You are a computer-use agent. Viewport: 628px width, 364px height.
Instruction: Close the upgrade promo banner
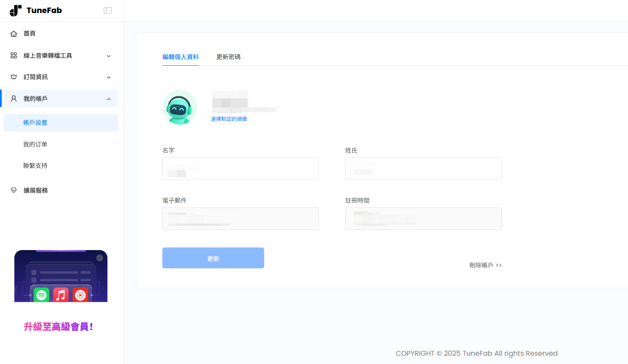(x=100, y=258)
